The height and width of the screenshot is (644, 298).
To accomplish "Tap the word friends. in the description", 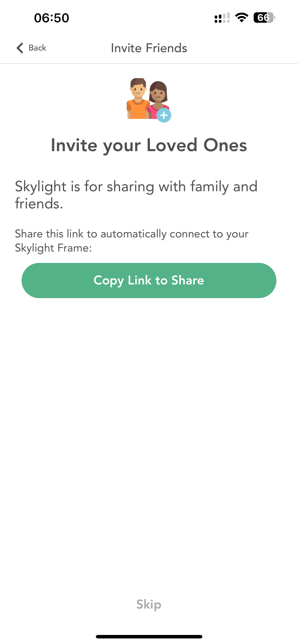I will click(39, 204).
